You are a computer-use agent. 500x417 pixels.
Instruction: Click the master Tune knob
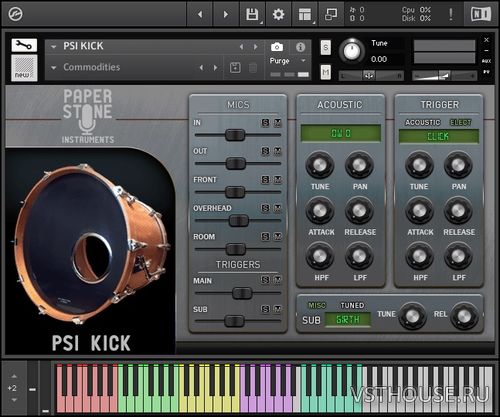click(x=352, y=51)
